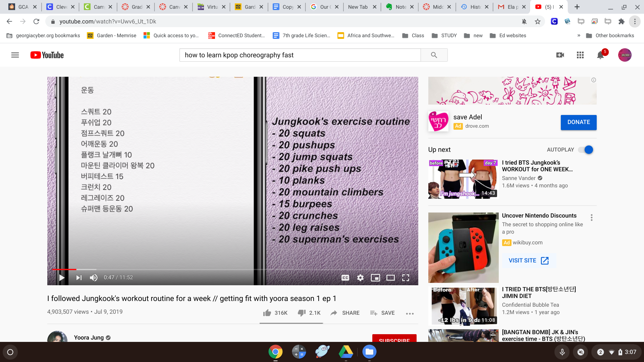
Task: Open Google Drive from the shelf
Action: [x=346, y=352]
